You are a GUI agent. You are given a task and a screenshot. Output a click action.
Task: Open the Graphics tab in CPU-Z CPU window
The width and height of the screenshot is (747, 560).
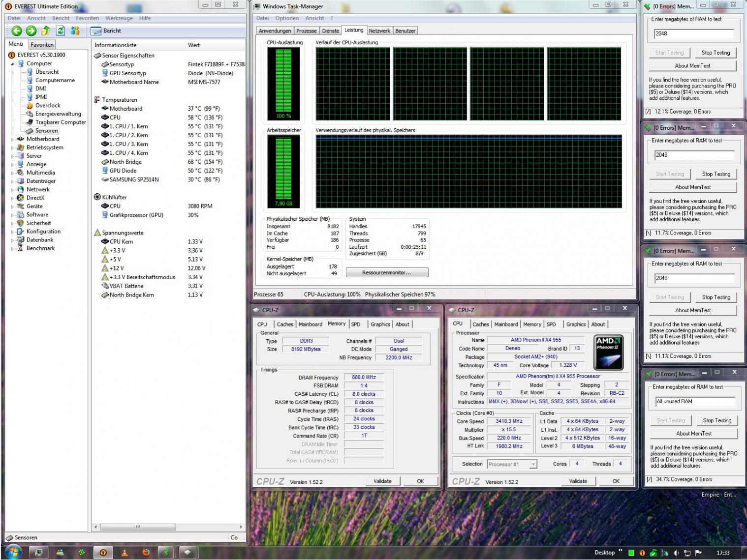(576, 324)
